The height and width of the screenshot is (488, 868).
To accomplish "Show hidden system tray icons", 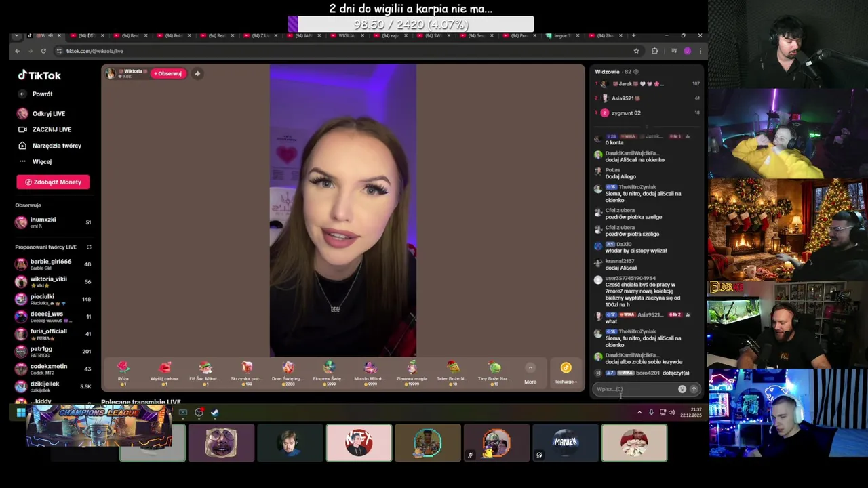I will tap(639, 412).
